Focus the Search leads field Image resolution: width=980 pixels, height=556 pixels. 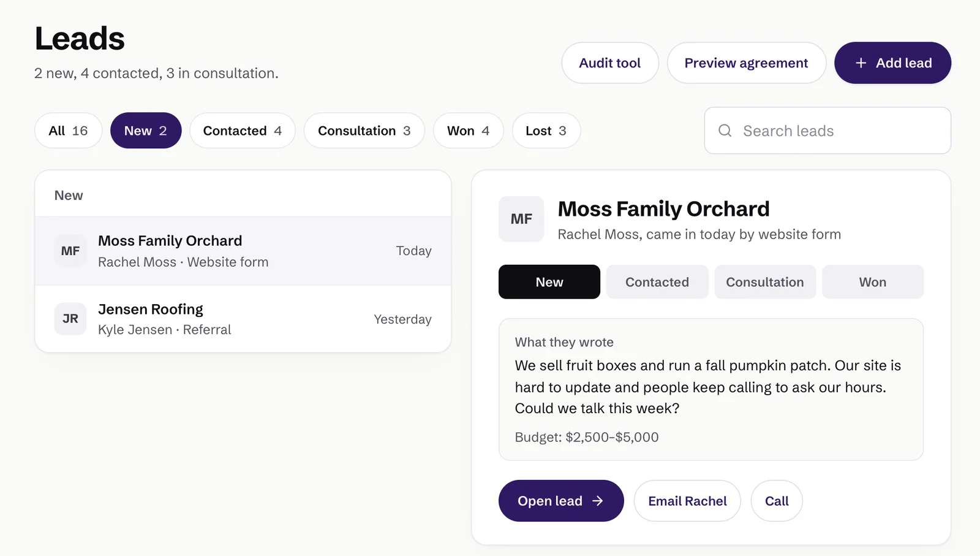[827, 131]
